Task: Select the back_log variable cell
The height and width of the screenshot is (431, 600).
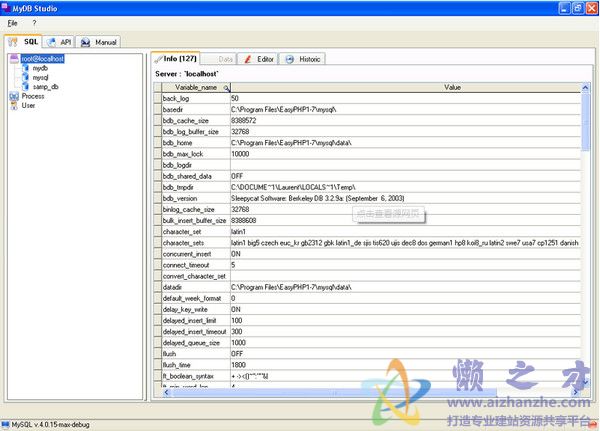Action: click(x=196, y=98)
